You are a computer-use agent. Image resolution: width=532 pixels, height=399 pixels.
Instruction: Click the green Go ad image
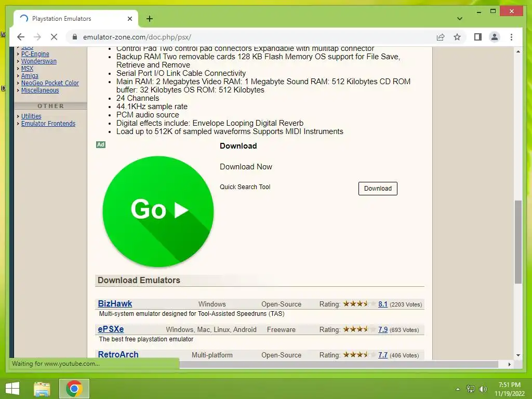pos(158,211)
